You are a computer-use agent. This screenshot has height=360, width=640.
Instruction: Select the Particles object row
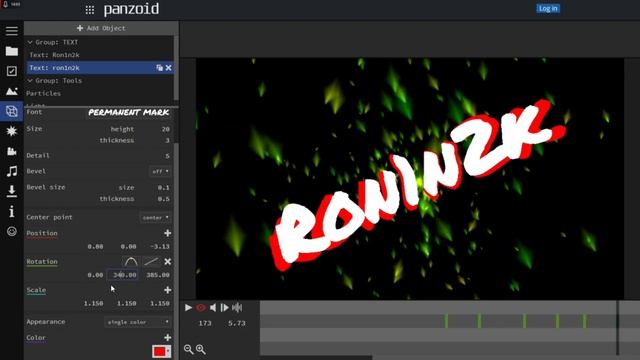point(100,93)
